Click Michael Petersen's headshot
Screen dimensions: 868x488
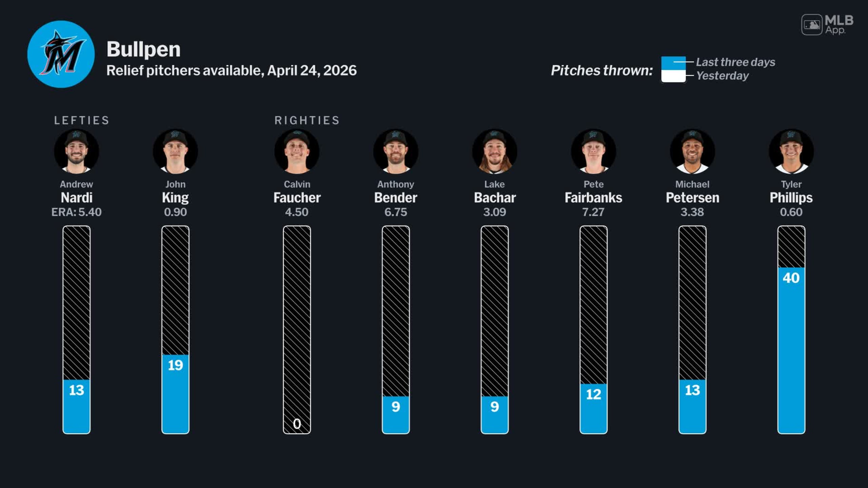(692, 151)
